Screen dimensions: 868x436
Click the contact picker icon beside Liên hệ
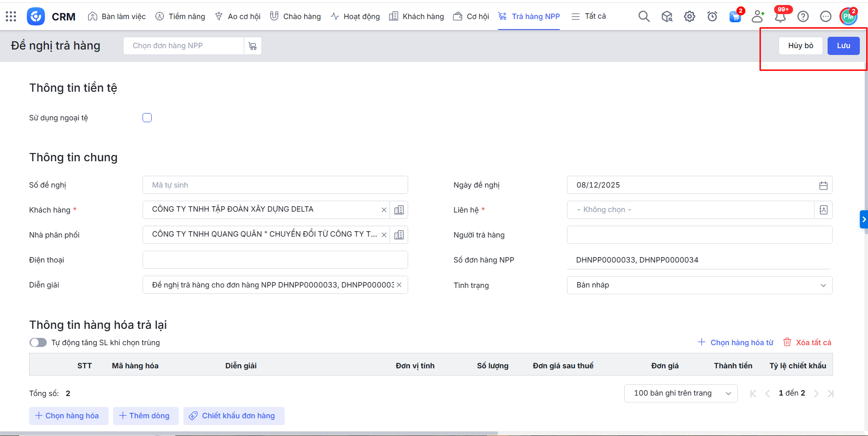pyautogui.click(x=823, y=210)
